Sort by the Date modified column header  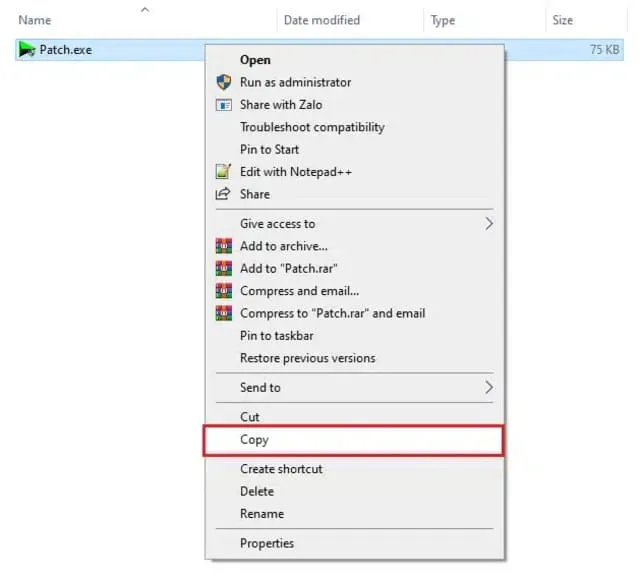(x=322, y=20)
